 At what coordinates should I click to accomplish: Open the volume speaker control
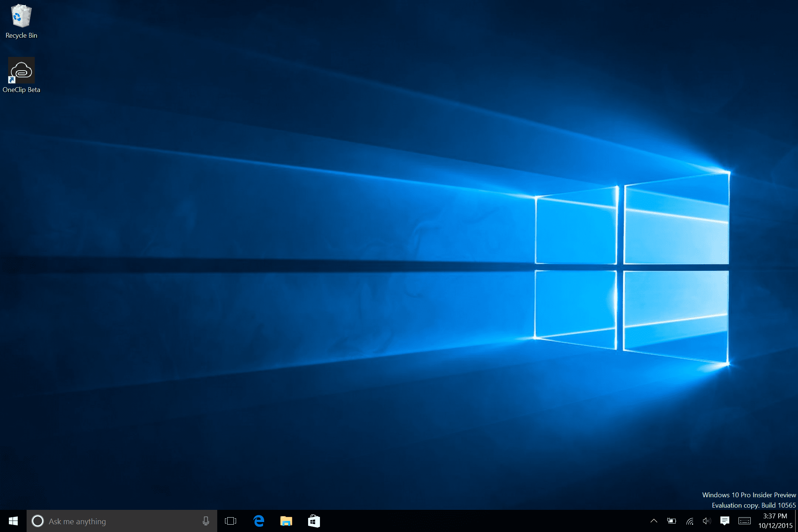[706, 521]
